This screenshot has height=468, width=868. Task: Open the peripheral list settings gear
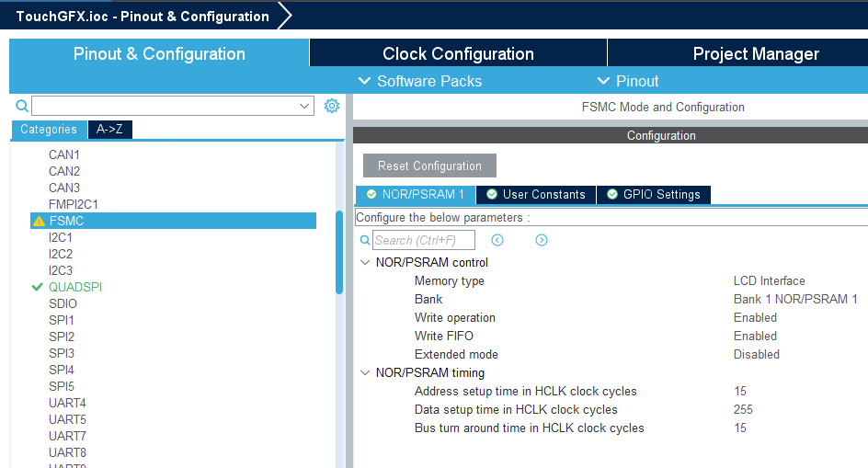pyautogui.click(x=332, y=106)
